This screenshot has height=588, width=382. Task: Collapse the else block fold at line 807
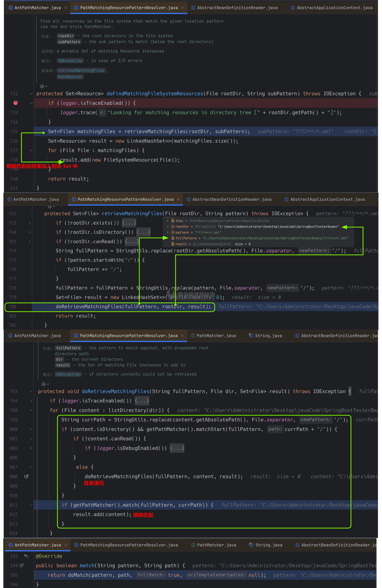(x=31, y=467)
